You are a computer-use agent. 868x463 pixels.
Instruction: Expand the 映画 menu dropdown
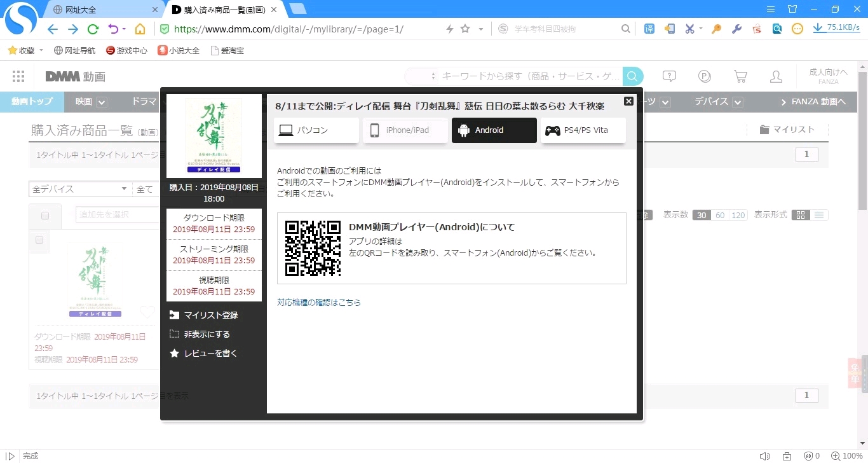click(x=102, y=102)
